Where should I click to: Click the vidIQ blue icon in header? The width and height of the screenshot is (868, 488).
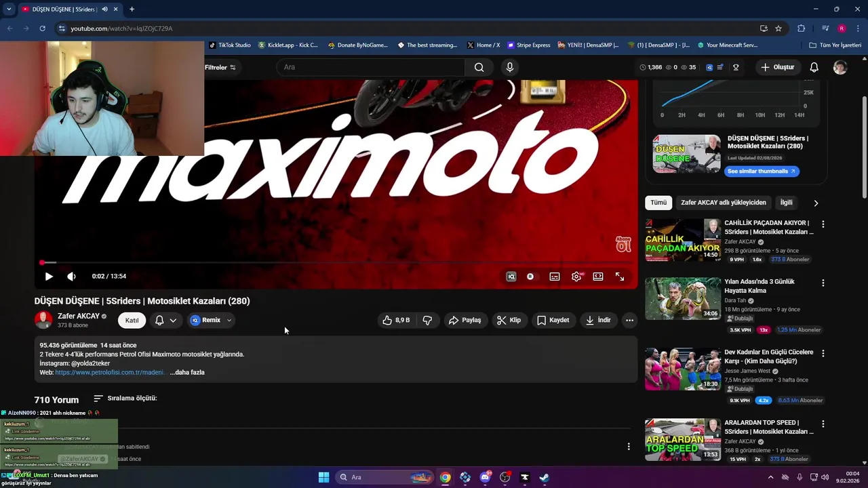[x=709, y=67]
